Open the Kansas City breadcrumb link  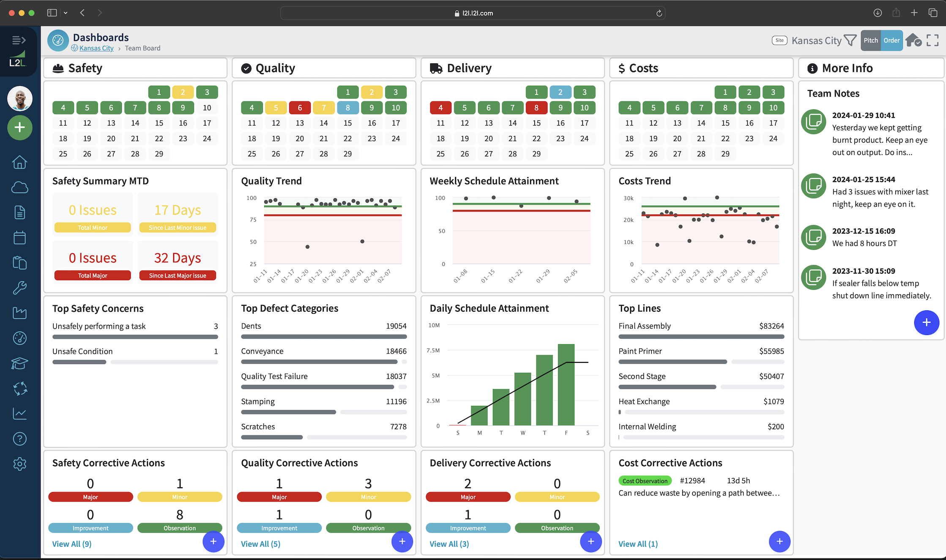[x=96, y=48]
